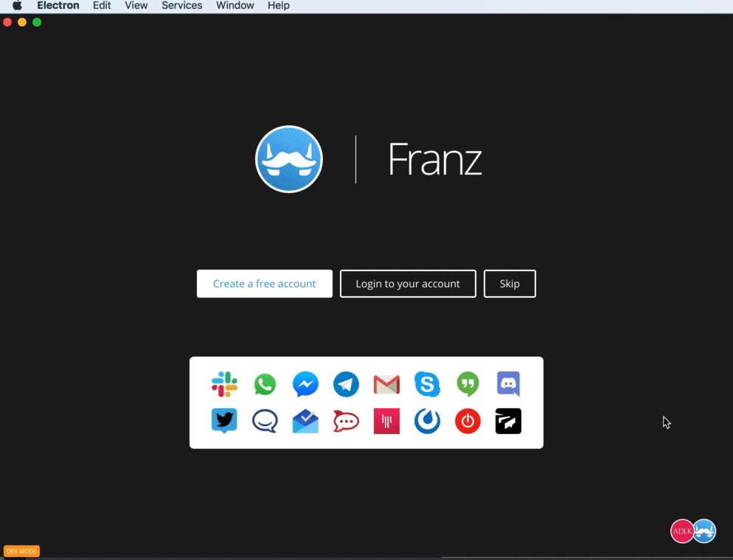
Task: Open the Window menu
Action: click(x=235, y=6)
